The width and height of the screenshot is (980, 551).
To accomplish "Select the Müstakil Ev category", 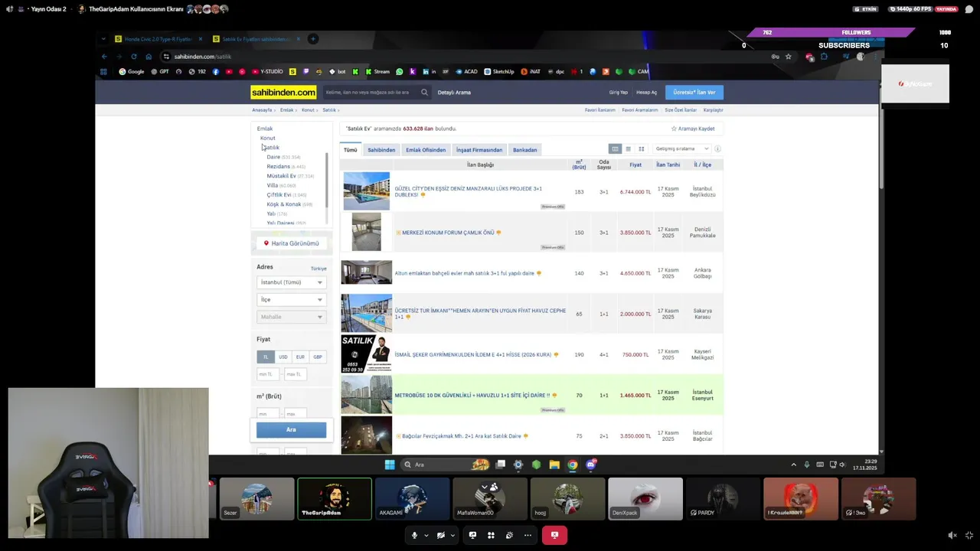I will [281, 176].
